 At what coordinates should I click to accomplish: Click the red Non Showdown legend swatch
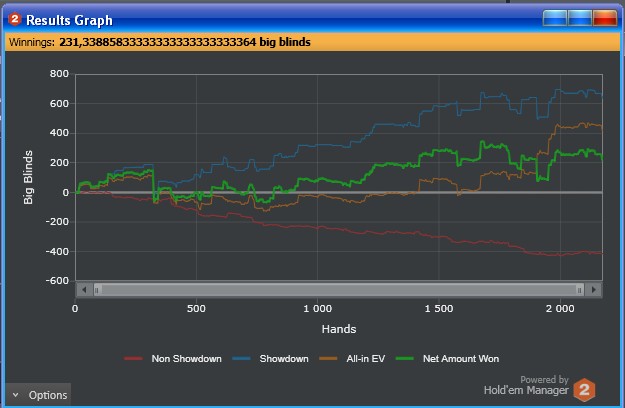[133, 359]
